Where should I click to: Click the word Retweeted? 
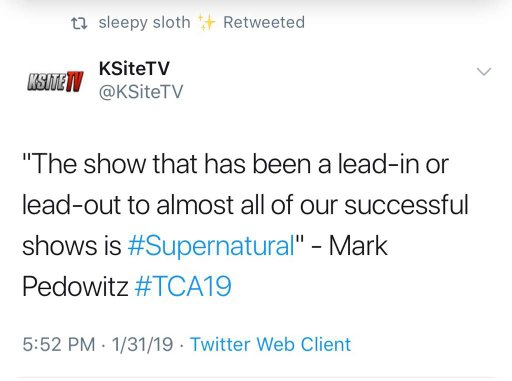264,22
